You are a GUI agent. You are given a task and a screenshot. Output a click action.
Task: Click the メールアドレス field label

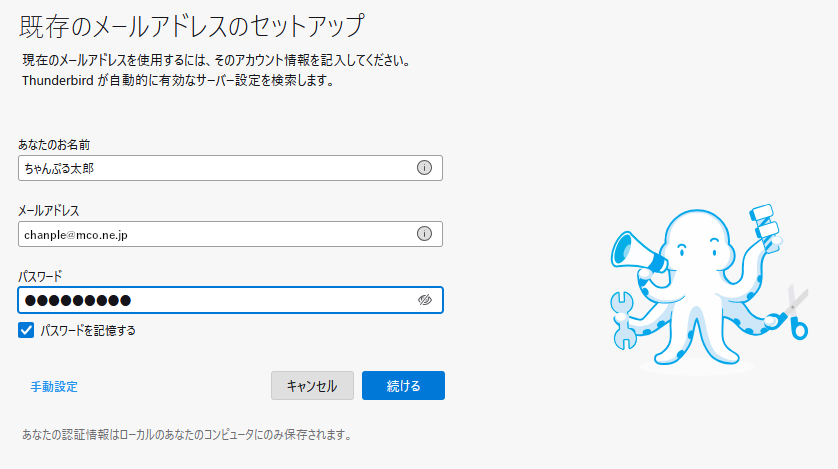coord(49,210)
